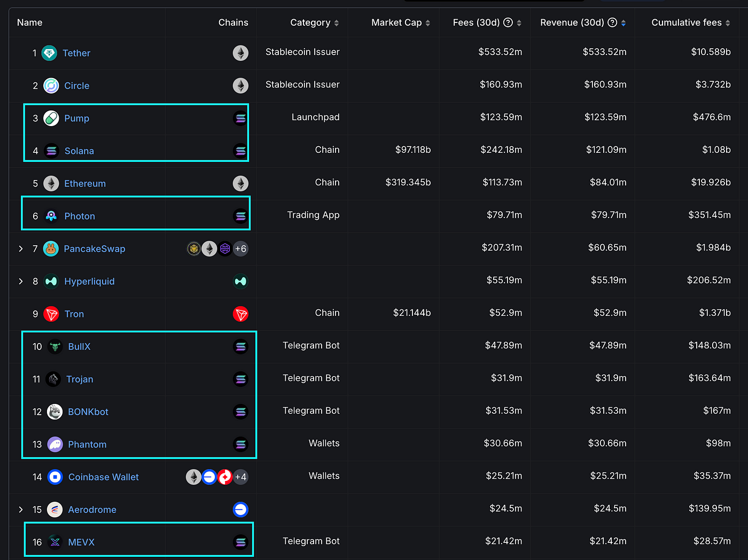The height and width of the screenshot is (560, 748).
Task: Click Revenue (30d) help question mark
Action: coord(612,22)
